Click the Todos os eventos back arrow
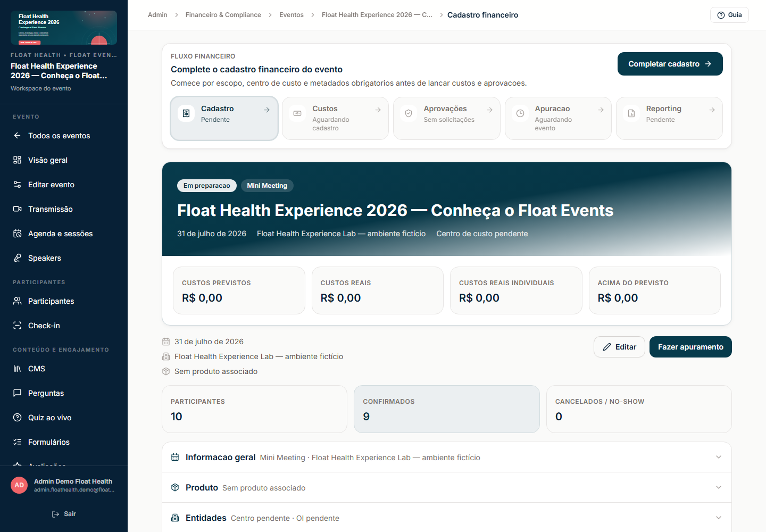Screen dimensions: 766x532 point(17,136)
